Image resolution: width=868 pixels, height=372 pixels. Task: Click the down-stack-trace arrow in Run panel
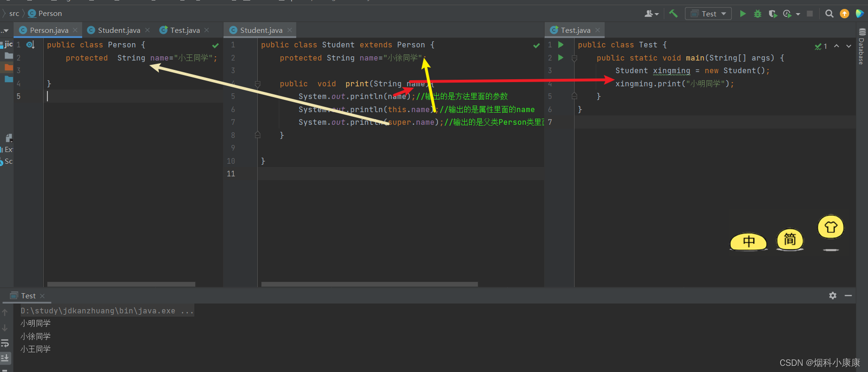pos(5,328)
